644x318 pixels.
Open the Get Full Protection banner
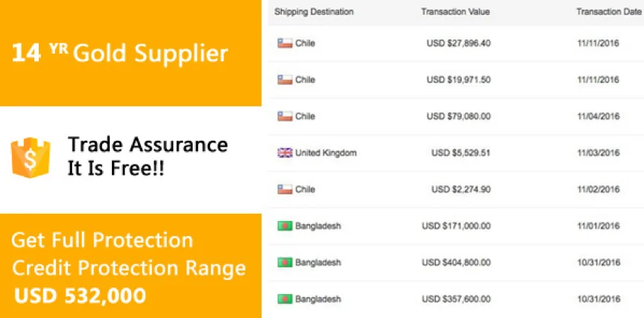coord(130,266)
